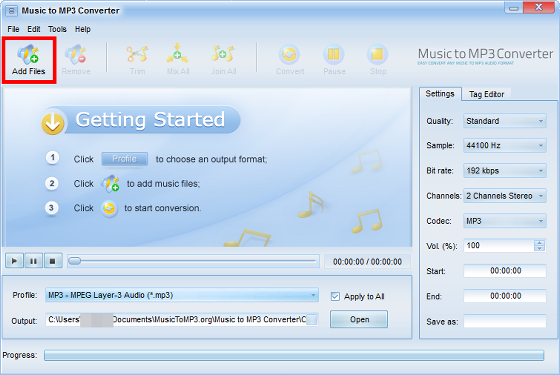Stop the audio preview player

click(53, 261)
